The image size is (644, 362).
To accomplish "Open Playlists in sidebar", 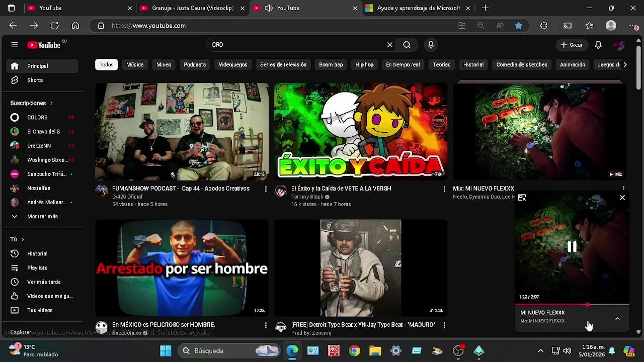I will coord(42,267).
